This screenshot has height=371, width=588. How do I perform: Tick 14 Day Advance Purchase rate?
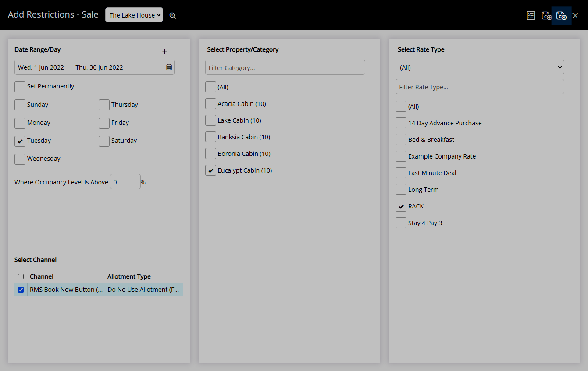[401, 123]
